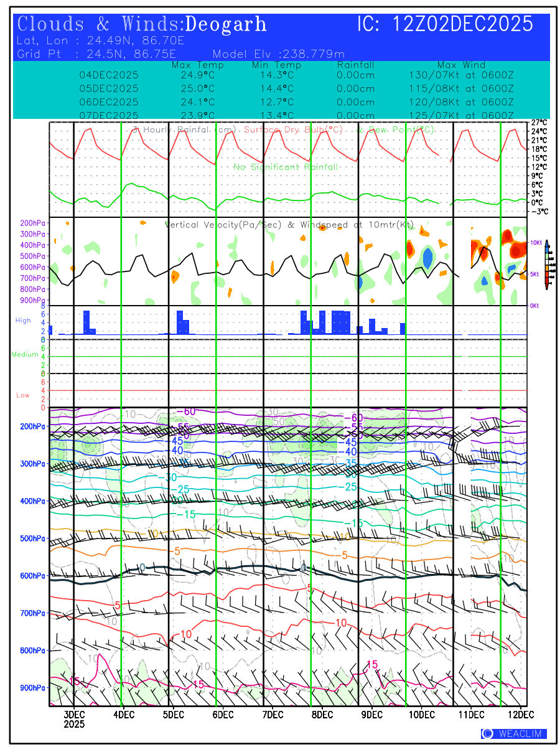Image resolution: width=560 pixels, height=747 pixels.
Task: Select the 'Low' cloud panel label
Action: coord(23,395)
